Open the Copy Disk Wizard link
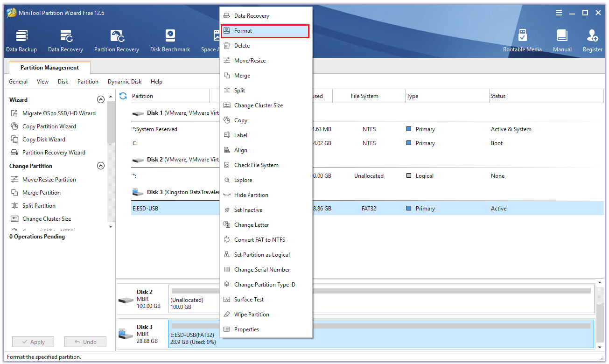This screenshot has height=364, width=609. click(x=44, y=140)
